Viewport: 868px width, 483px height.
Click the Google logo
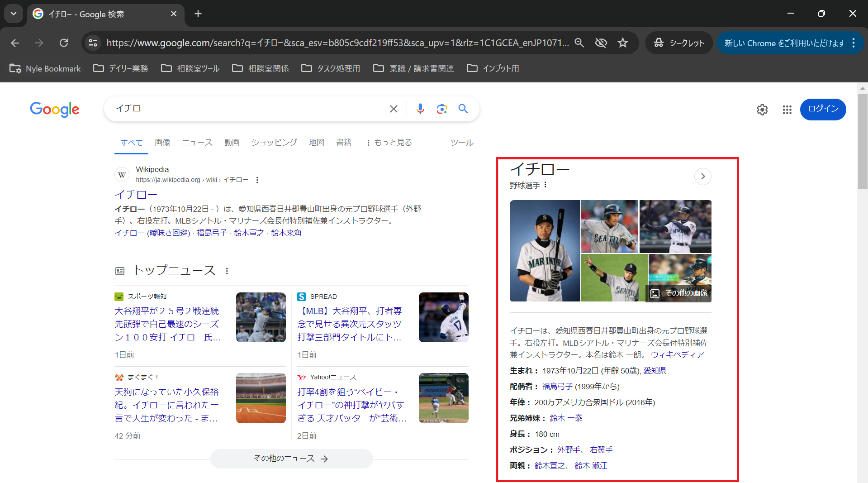[55, 109]
